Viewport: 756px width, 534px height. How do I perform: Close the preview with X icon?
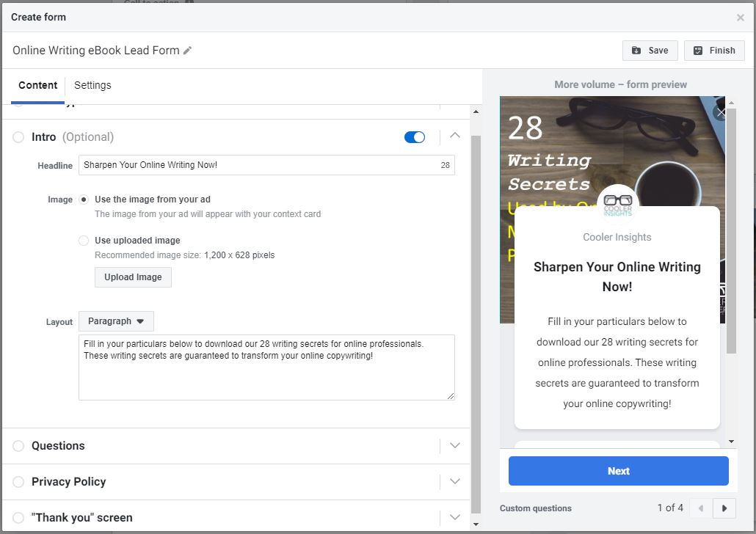720,113
